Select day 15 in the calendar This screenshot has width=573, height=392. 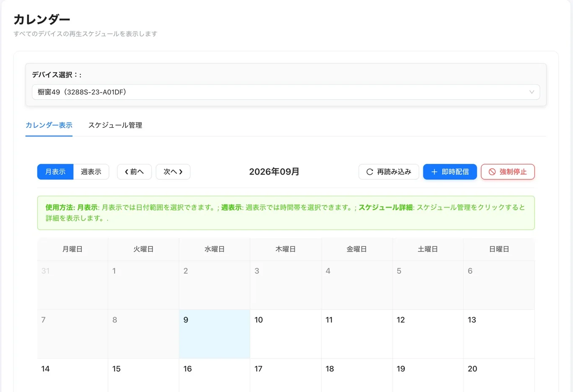pos(144,376)
